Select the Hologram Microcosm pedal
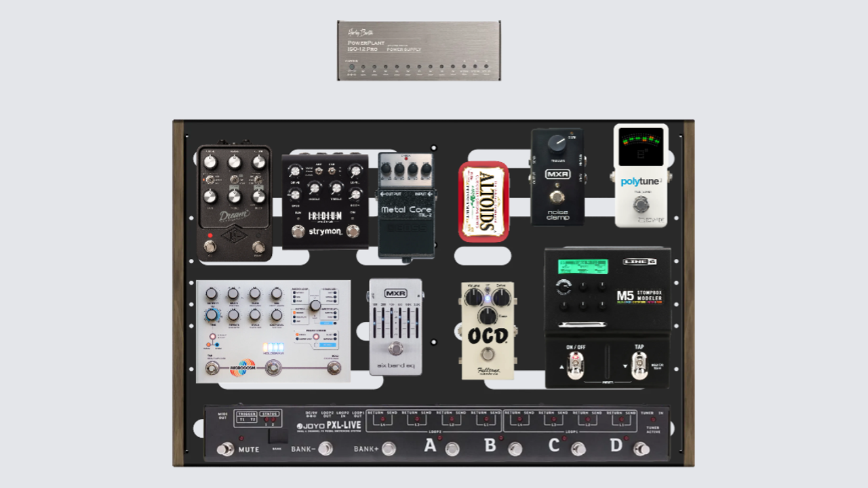Viewport: 868px width, 488px height. pyautogui.click(x=273, y=331)
